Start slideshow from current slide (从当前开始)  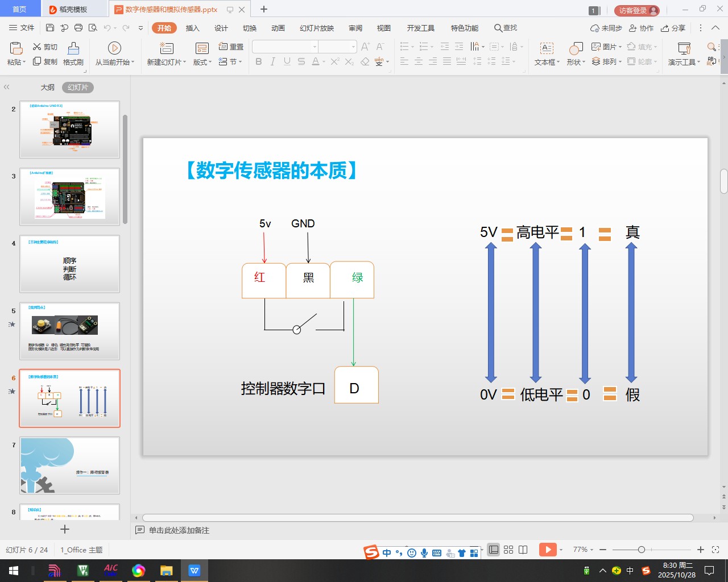[x=114, y=48]
